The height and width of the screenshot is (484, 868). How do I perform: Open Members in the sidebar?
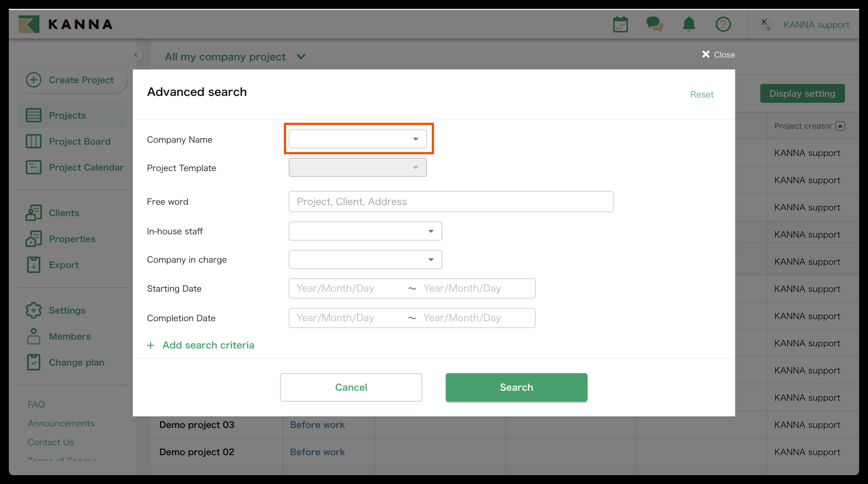[x=69, y=336]
